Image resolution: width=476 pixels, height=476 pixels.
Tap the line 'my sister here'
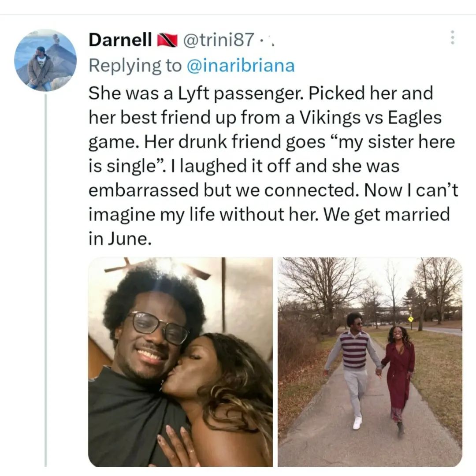point(396,142)
